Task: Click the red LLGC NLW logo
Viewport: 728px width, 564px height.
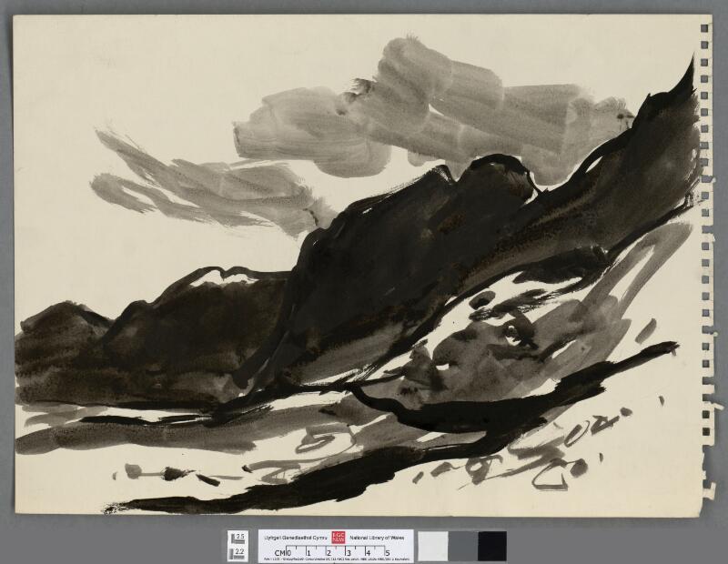Action: [338, 538]
